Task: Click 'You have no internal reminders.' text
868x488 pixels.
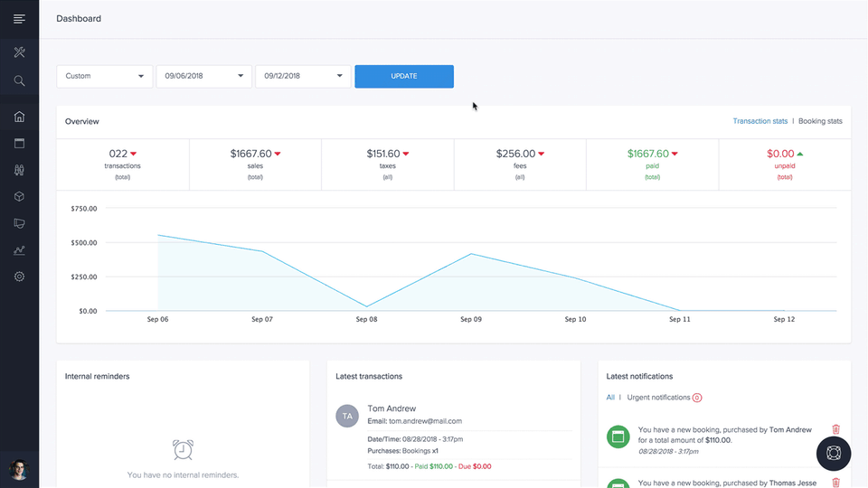Action: pyautogui.click(x=183, y=474)
